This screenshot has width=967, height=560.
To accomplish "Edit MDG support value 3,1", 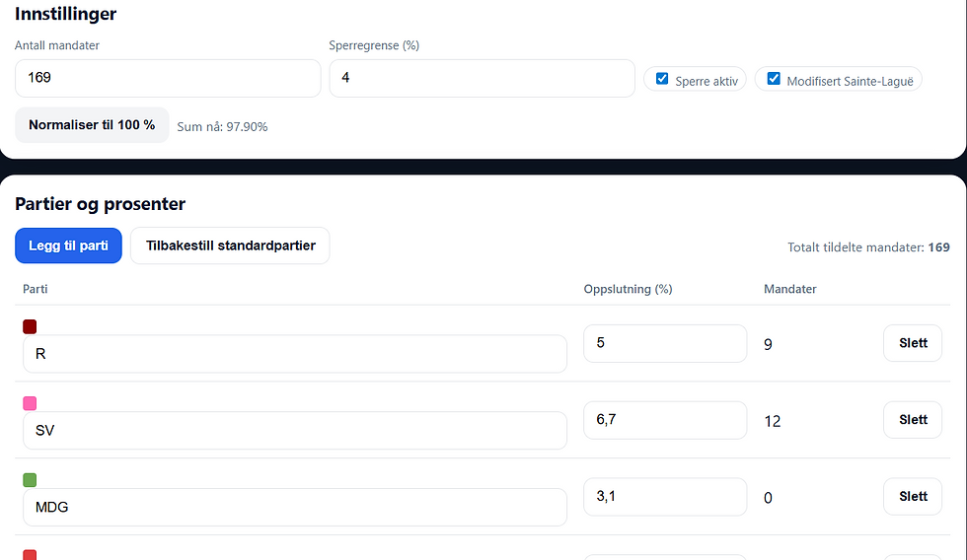I will [665, 497].
